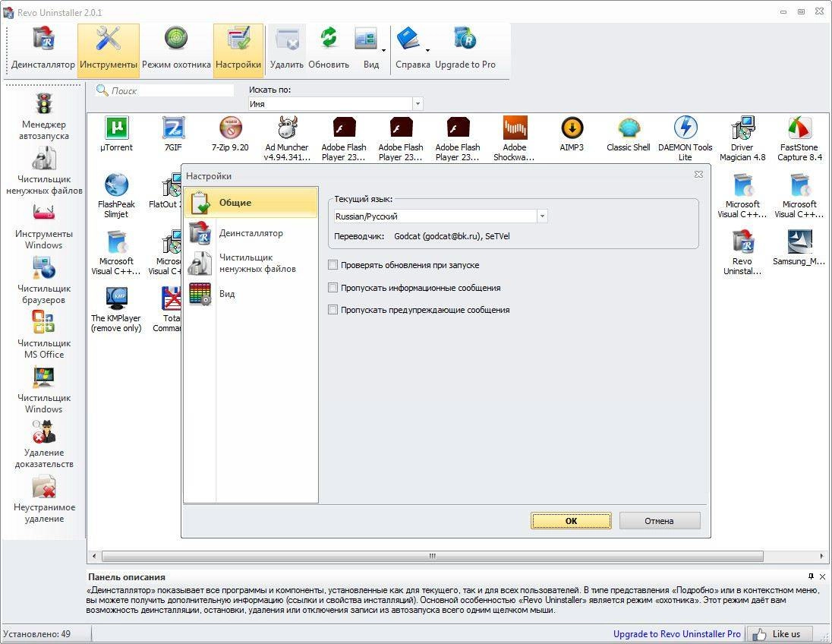
Task: Select the FlashPeak Slimjet program
Action: [x=116, y=195]
